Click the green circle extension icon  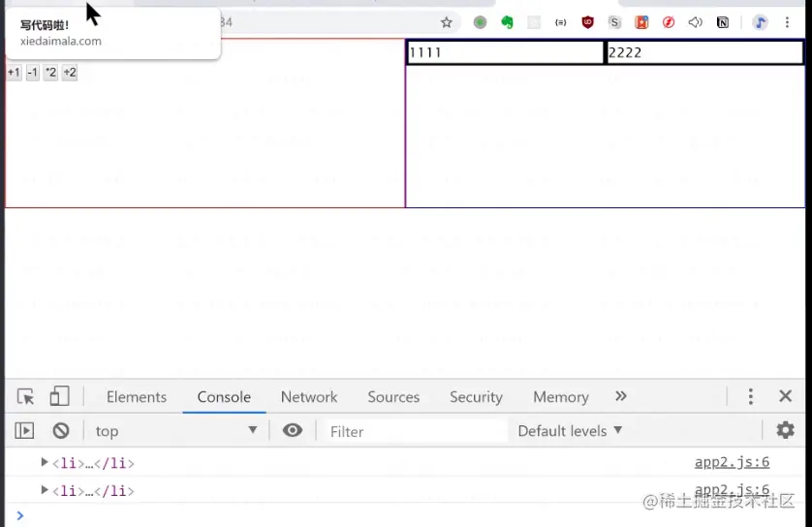480,22
